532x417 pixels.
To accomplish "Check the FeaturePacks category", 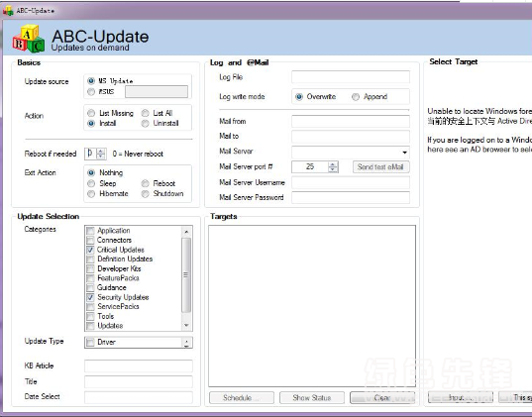I will point(90,278).
